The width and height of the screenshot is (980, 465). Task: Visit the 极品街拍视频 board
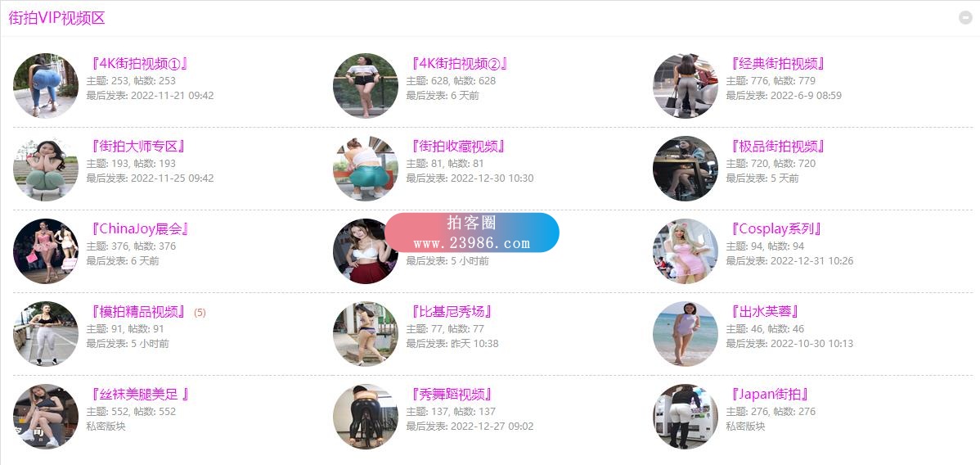777,147
